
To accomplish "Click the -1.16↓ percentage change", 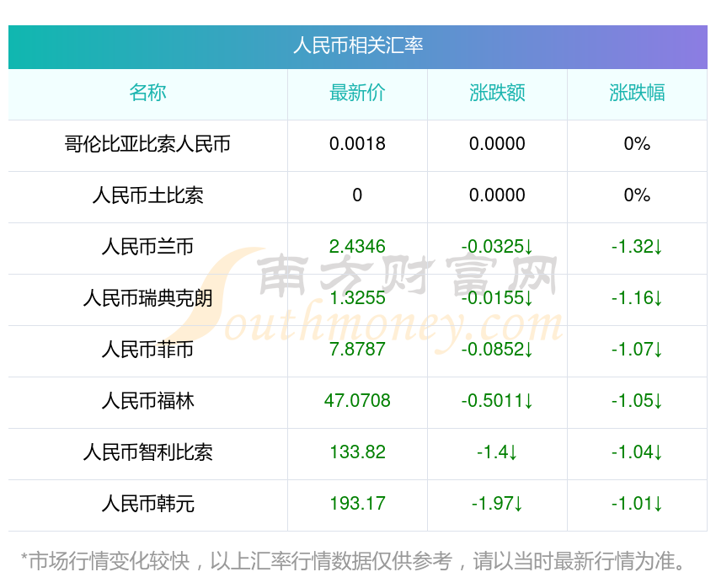I will coord(637,298).
